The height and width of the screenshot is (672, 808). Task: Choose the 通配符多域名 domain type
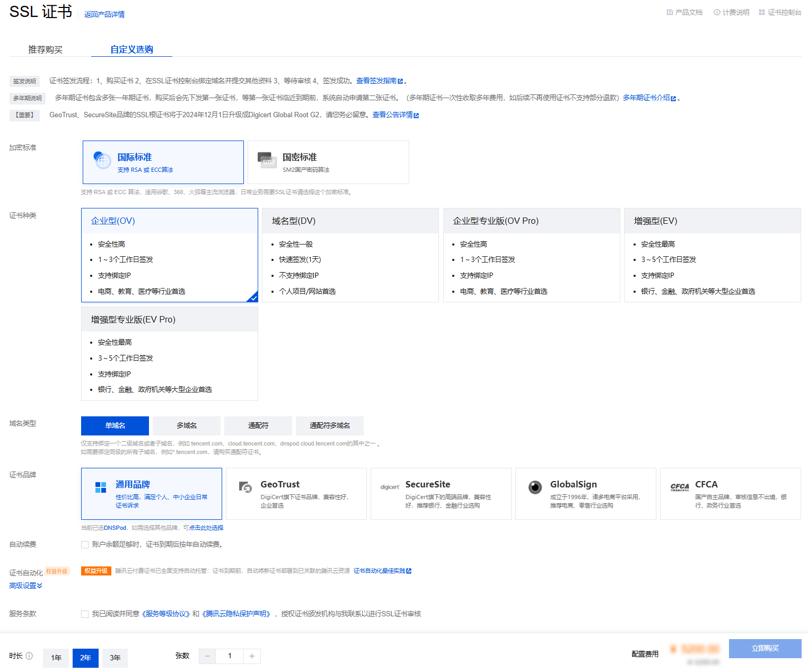coord(330,425)
